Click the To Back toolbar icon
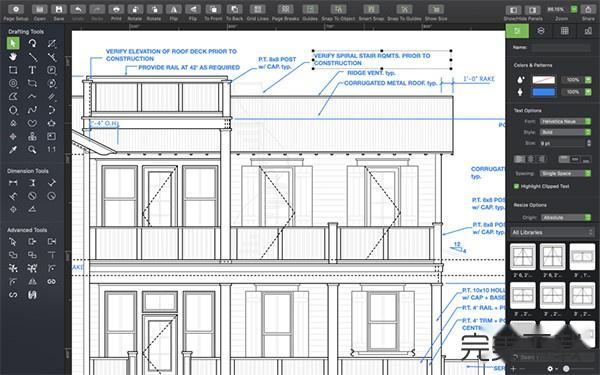This screenshot has width=600, height=375. (x=234, y=9)
